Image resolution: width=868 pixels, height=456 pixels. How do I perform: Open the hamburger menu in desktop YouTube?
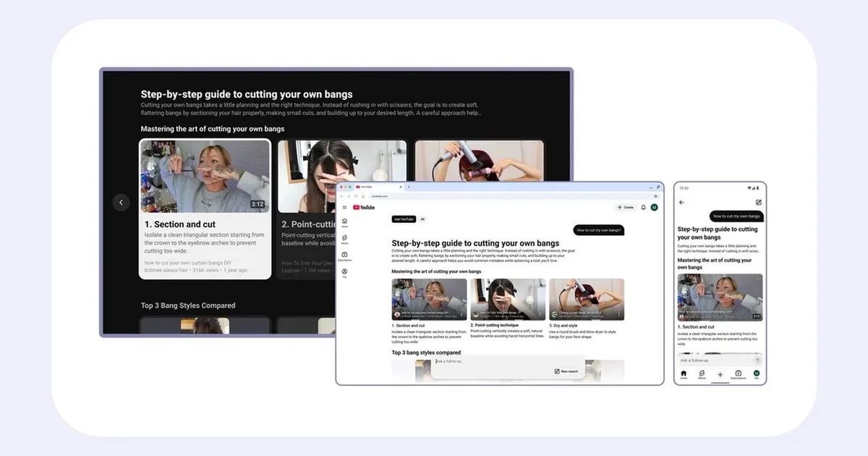coord(344,207)
